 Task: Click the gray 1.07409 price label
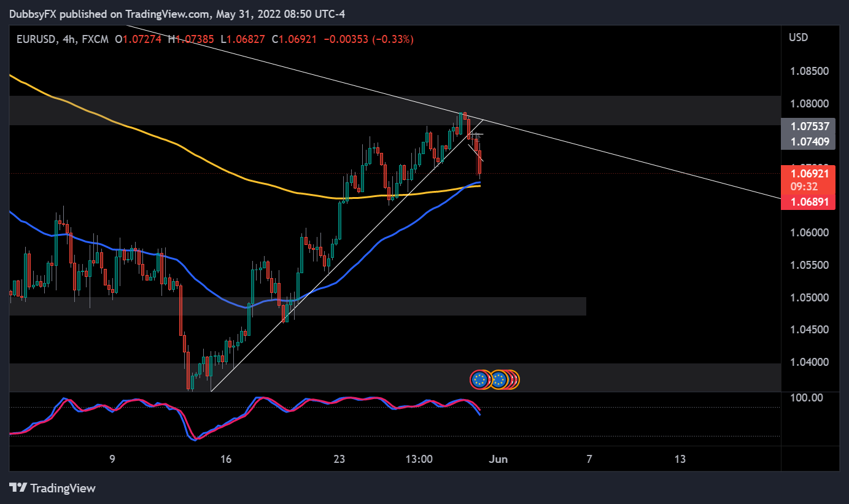tap(808, 142)
